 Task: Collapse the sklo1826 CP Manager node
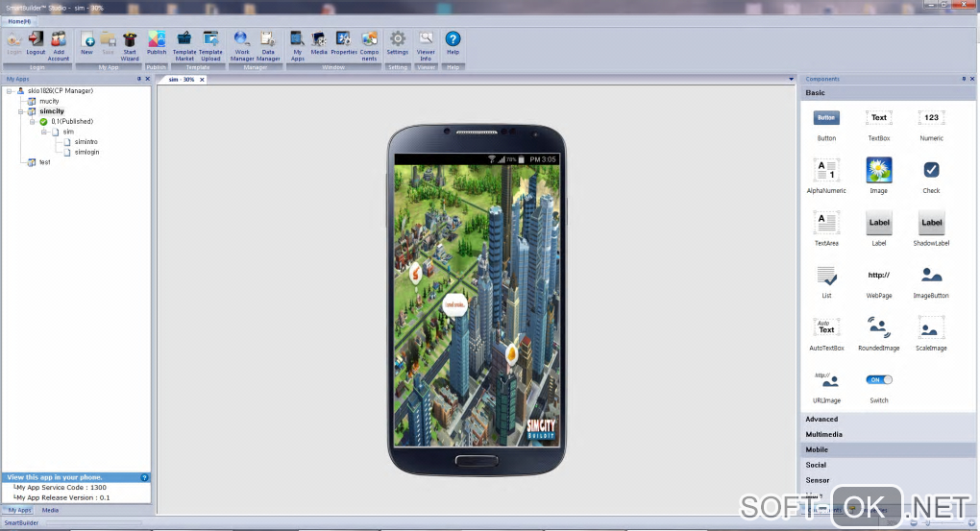10,91
